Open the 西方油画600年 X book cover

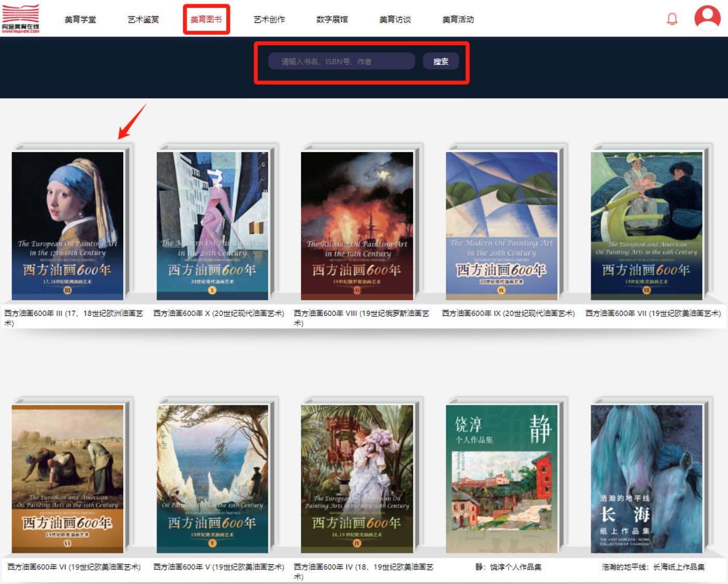[212, 225]
